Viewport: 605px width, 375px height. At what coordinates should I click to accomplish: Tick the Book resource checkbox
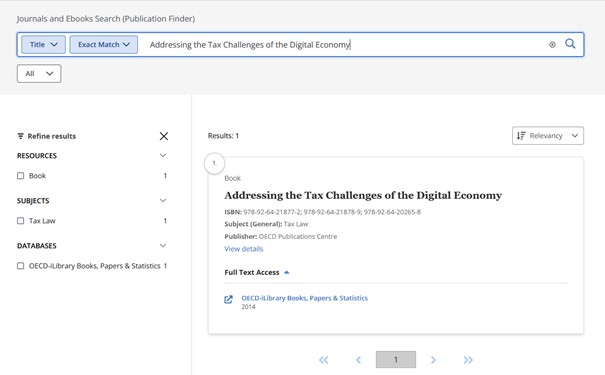tap(20, 176)
